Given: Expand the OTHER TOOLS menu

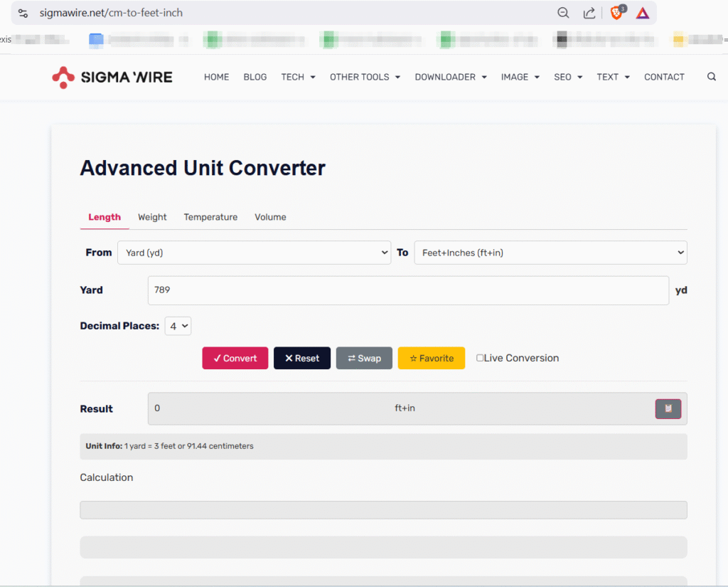Looking at the screenshot, I should pyautogui.click(x=365, y=77).
